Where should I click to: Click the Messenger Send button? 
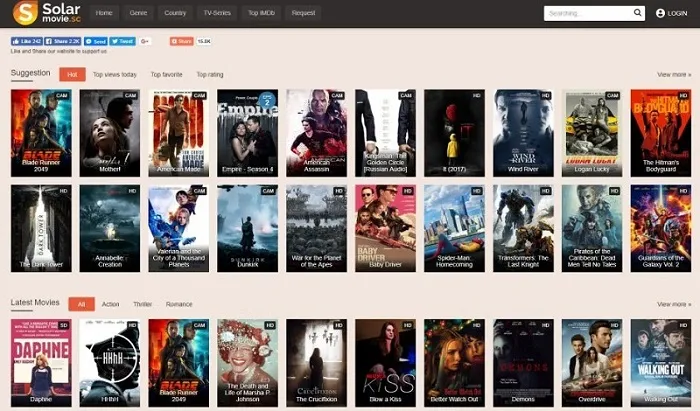[98, 41]
